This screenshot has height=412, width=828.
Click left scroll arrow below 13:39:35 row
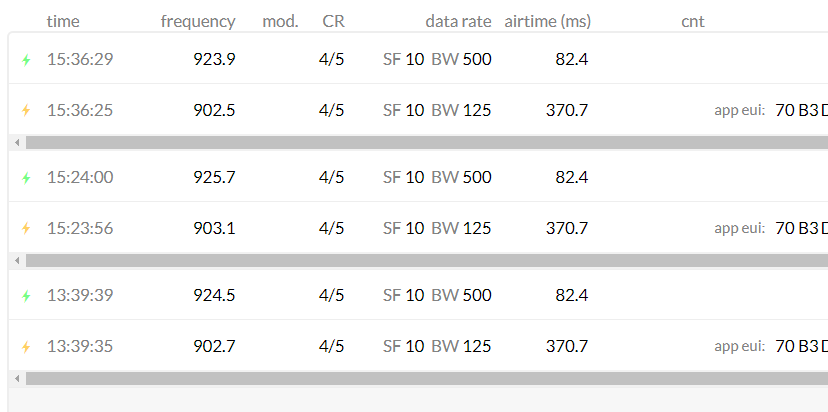[x=17, y=379]
